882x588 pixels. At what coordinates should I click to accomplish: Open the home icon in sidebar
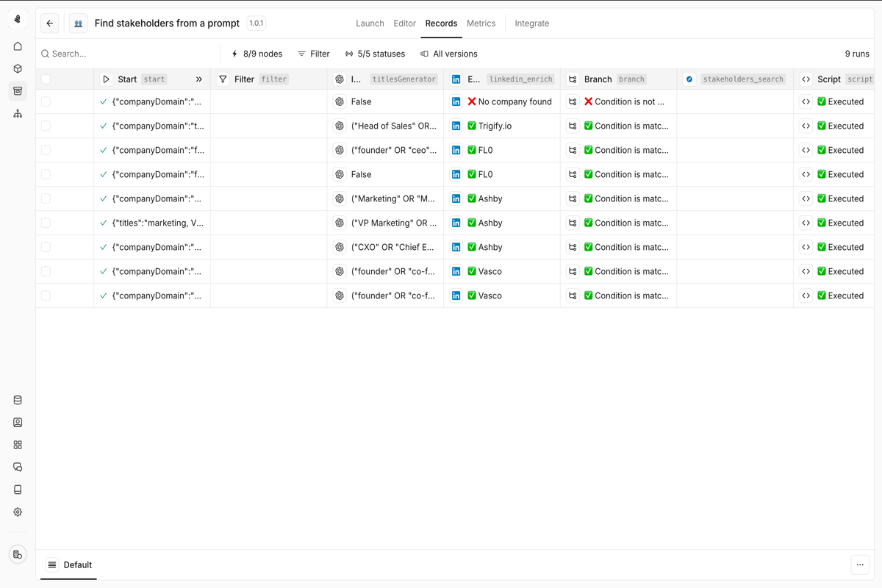(x=18, y=46)
